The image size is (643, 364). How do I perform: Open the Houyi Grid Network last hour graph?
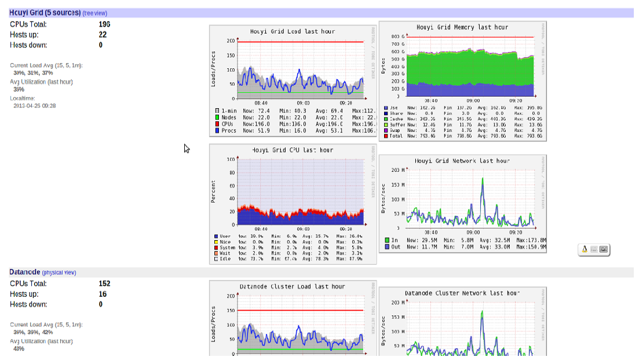click(463, 204)
